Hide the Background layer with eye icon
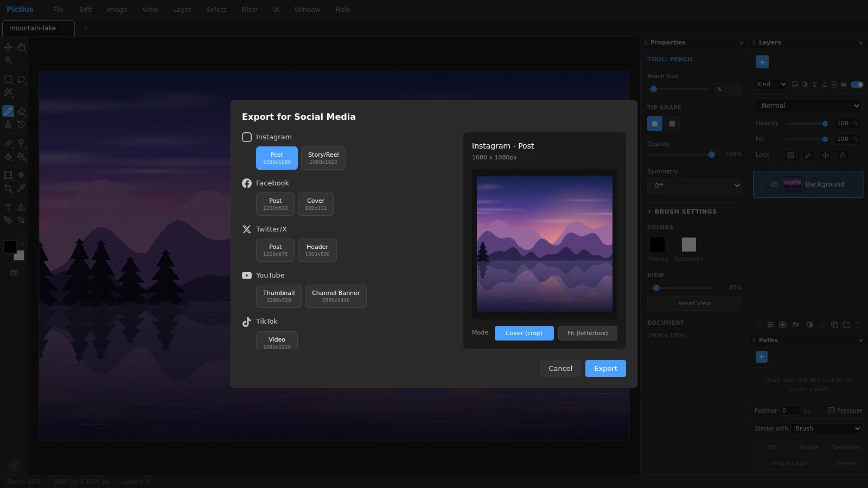This screenshot has width=868, height=488. [774, 184]
